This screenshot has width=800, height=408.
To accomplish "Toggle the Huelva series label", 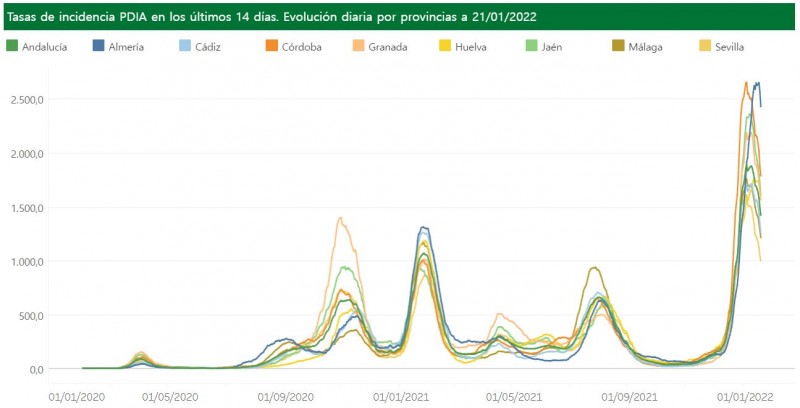I will [471, 47].
